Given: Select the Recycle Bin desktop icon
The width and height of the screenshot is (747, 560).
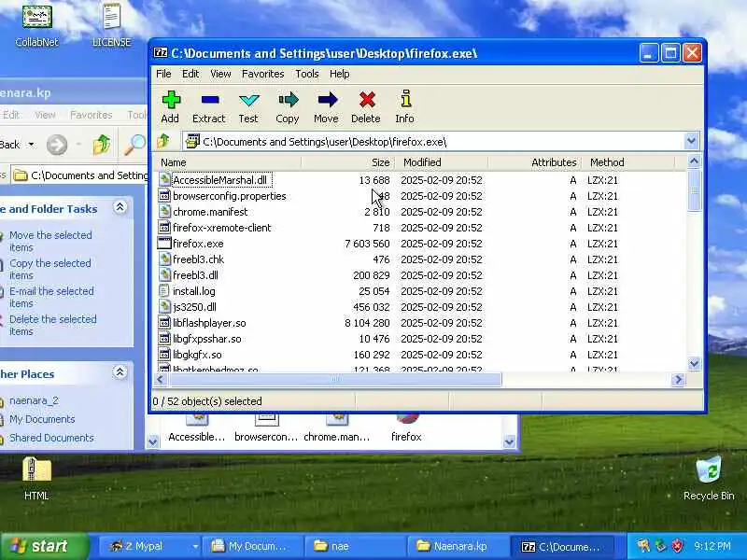Looking at the screenshot, I should (709, 479).
